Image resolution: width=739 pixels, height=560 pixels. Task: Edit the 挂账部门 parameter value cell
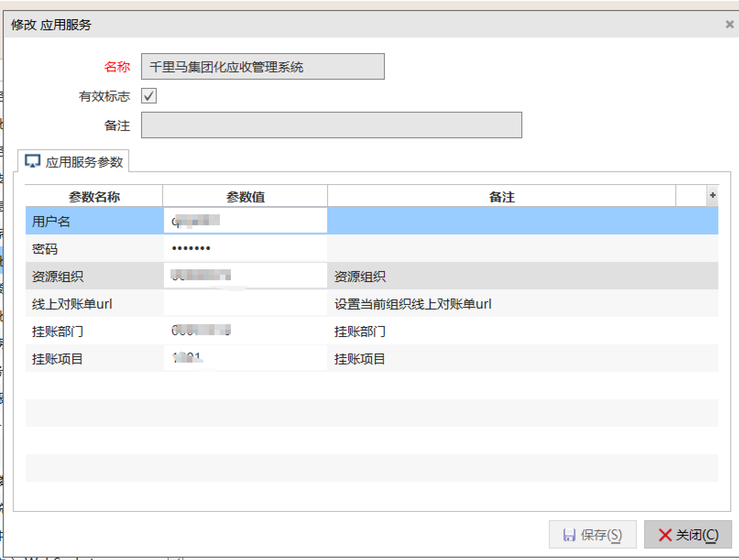point(245,331)
